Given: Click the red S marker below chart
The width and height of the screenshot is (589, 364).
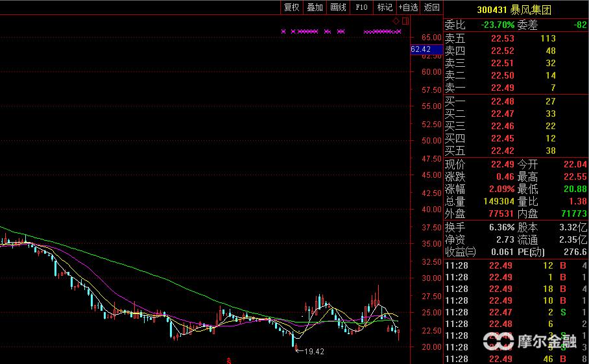Looking at the screenshot, I should click(x=228, y=359).
